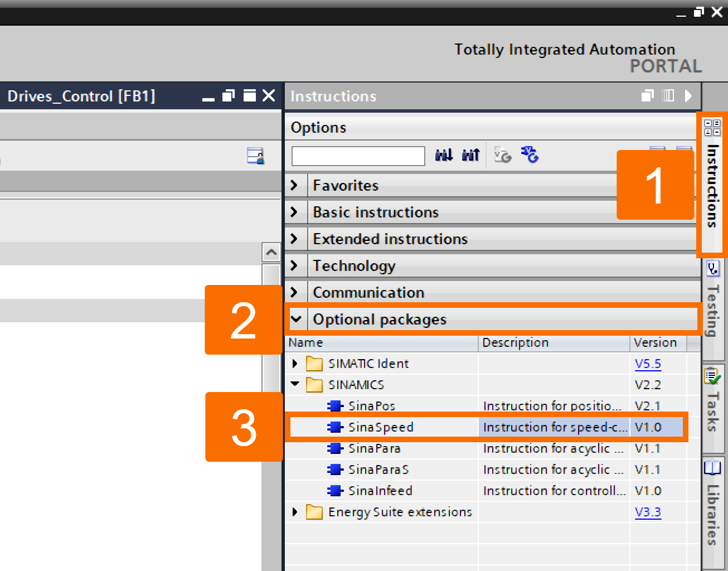Click the search-up binoculars icon
The width and height of the screenshot is (728, 571).
471,155
